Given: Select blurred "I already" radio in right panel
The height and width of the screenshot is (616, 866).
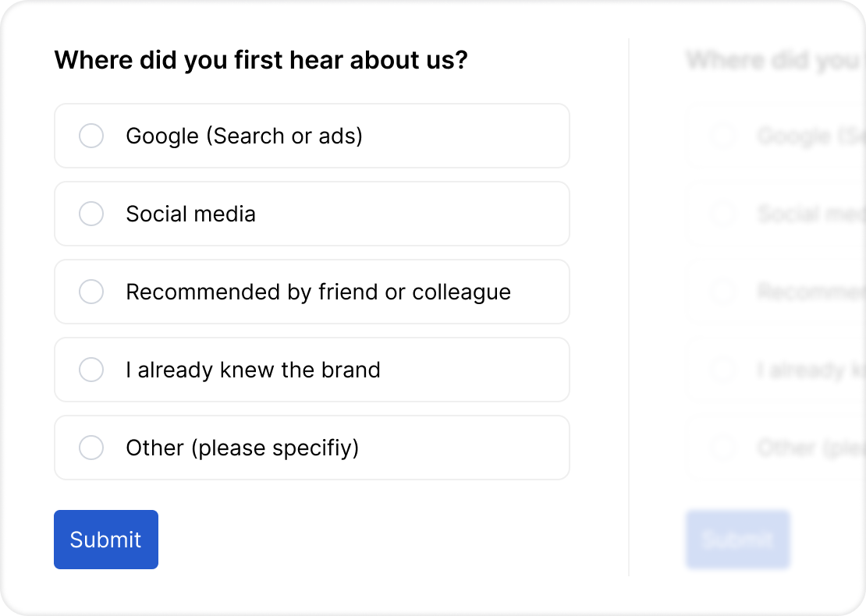Looking at the screenshot, I should (x=723, y=370).
